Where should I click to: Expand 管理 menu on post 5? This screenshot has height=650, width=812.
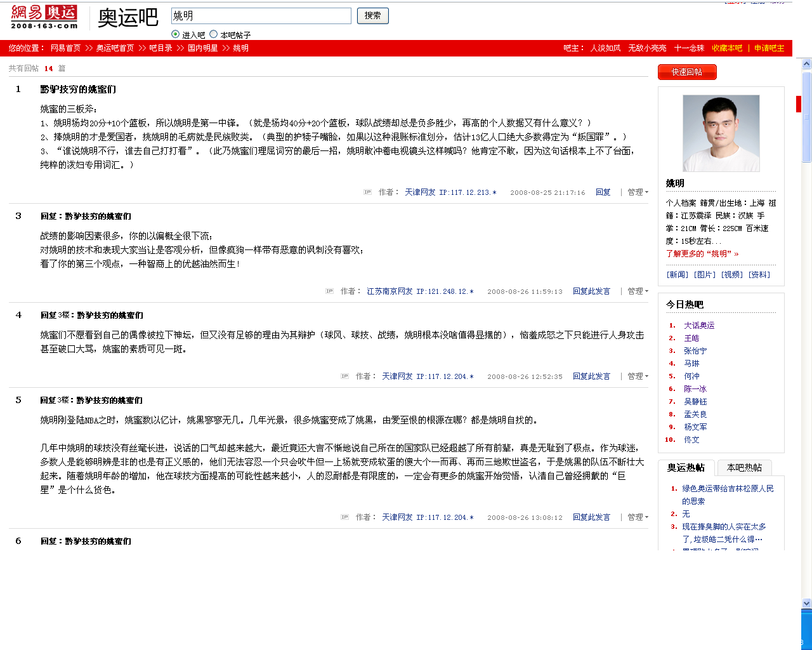[638, 517]
